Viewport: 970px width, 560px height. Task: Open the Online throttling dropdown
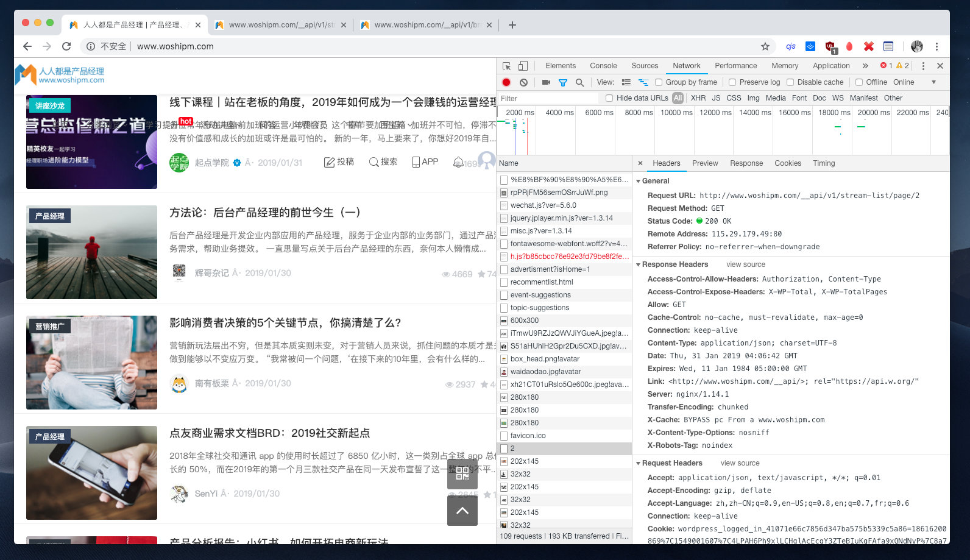click(x=914, y=82)
